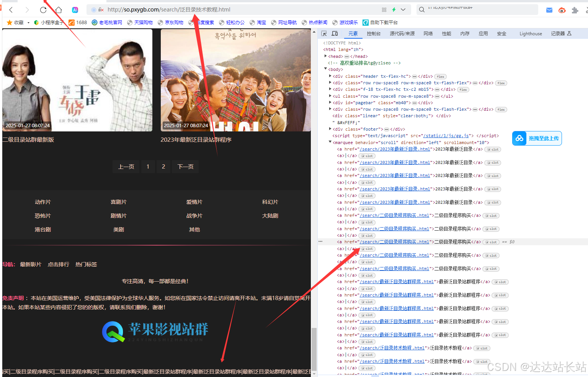Open the 记录器 DevTools tab
Image resolution: width=588 pixels, height=377 pixels.
coord(561,34)
